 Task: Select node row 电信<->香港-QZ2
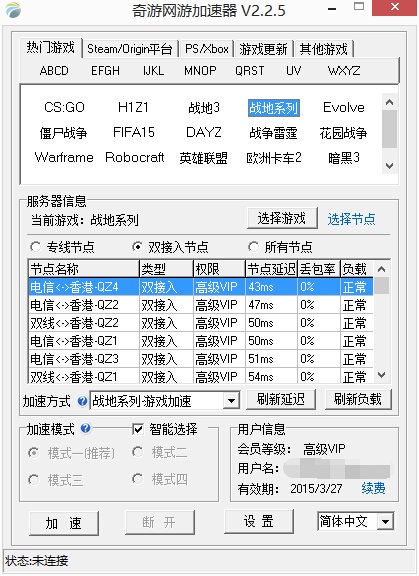pyautogui.click(x=201, y=305)
